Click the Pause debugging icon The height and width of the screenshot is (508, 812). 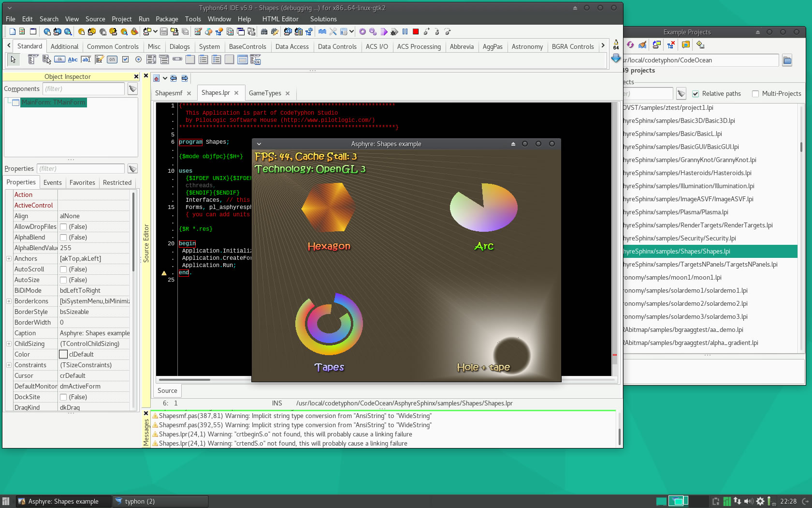[x=405, y=31]
